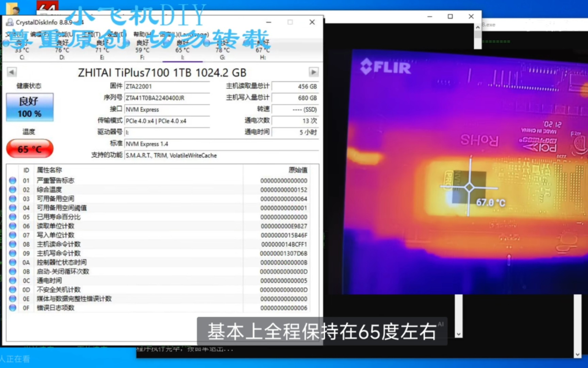Close the CrystalDiskInfo window

pyautogui.click(x=312, y=22)
